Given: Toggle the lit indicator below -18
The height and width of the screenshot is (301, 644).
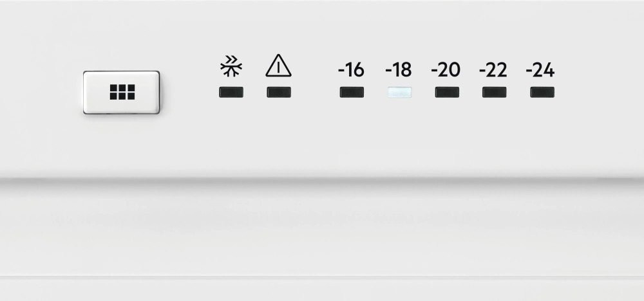Looking at the screenshot, I should [x=400, y=92].
